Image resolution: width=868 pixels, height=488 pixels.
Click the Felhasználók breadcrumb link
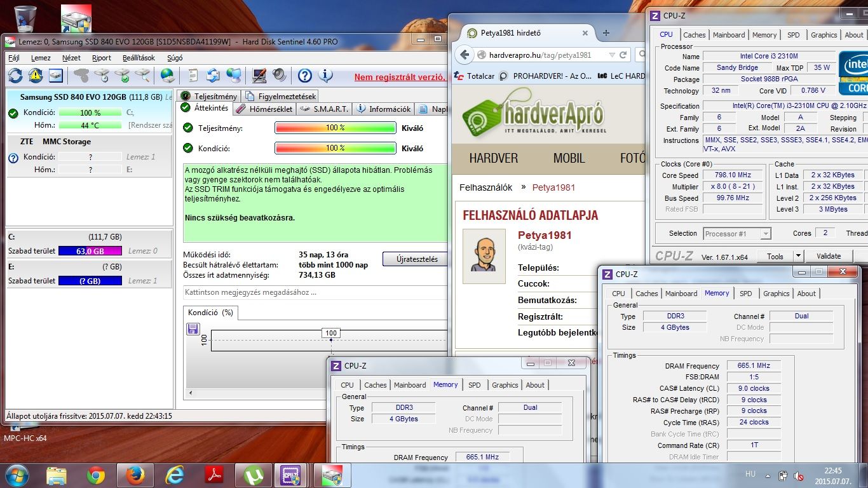(485, 187)
